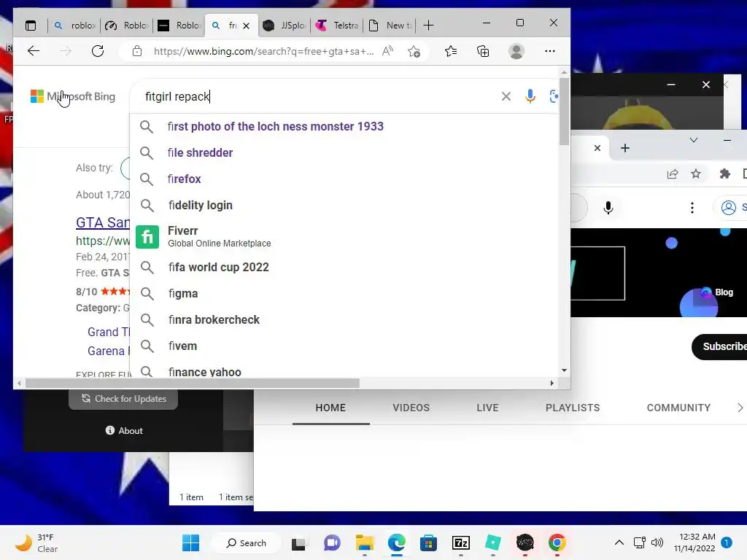Screen dimensions: 747x560
Task: Open YouTube settings three-dot menu in Chrome
Action: coord(692,208)
